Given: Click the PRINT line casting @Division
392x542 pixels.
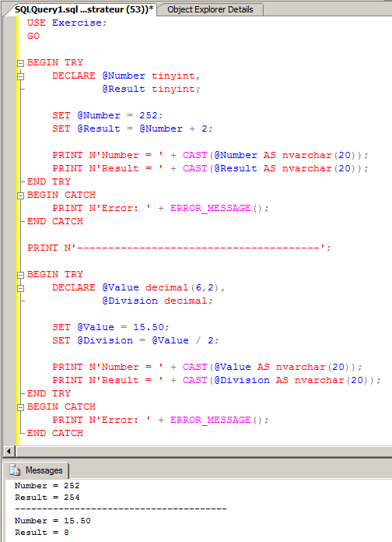Looking at the screenshot, I should click(x=216, y=380).
